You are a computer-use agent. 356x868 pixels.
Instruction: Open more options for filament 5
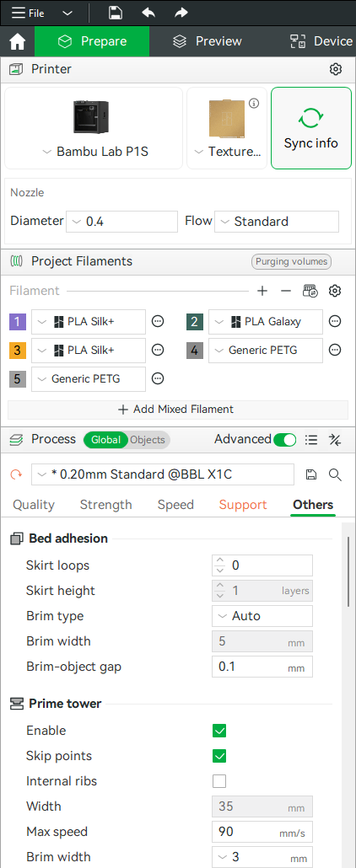tap(158, 378)
